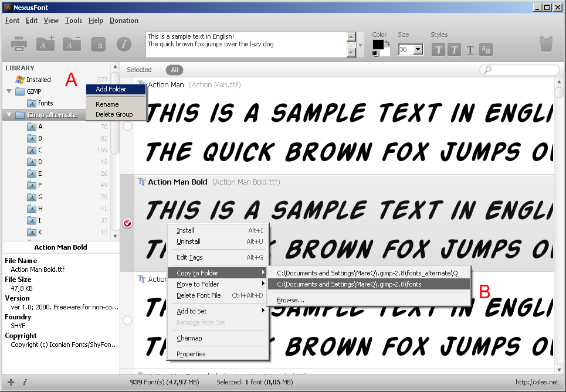This screenshot has width=566, height=392.
Task: Open the font Size dropdown
Action: point(418,49)
